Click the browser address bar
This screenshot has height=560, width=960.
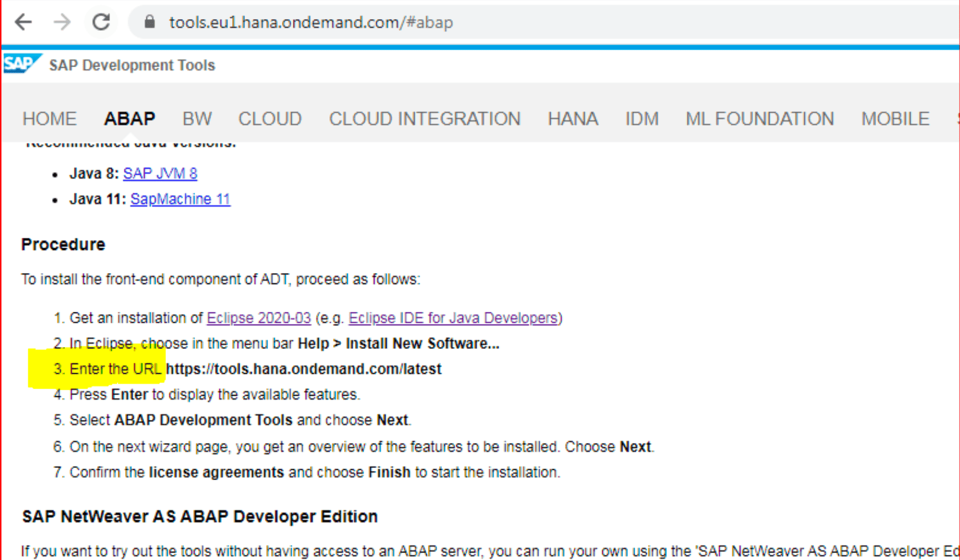point(311,22)
